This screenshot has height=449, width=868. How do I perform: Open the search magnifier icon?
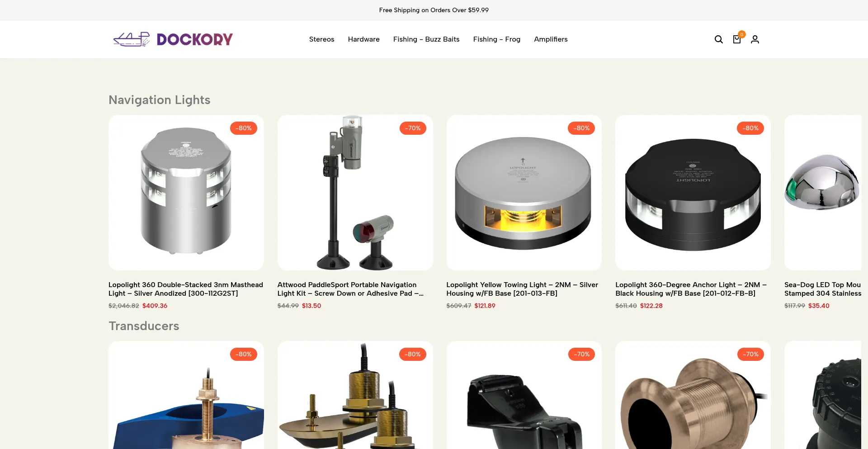tap(718, 39)
